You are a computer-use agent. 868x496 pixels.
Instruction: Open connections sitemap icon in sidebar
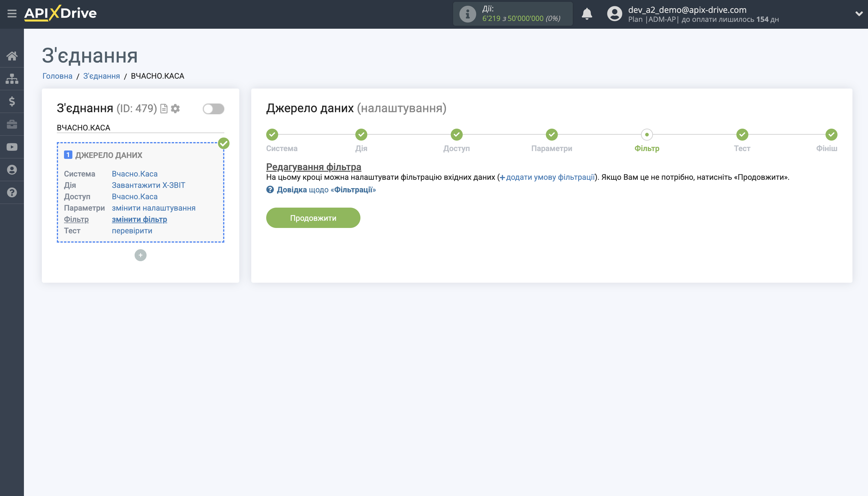coord(12,79)
